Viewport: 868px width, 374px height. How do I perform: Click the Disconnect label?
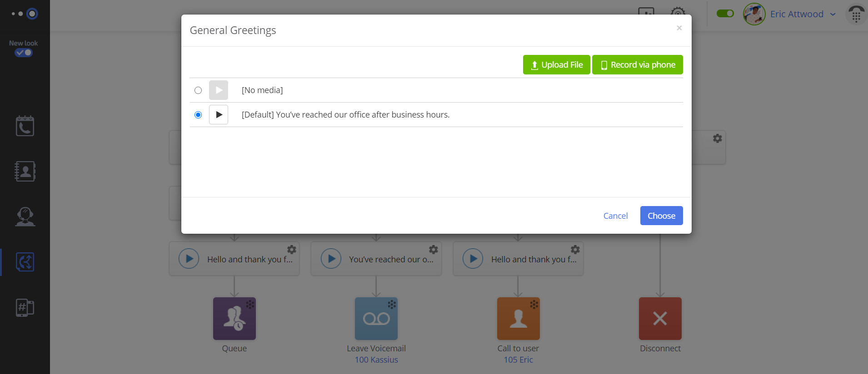pyautogui.click(x=660, y=349)
